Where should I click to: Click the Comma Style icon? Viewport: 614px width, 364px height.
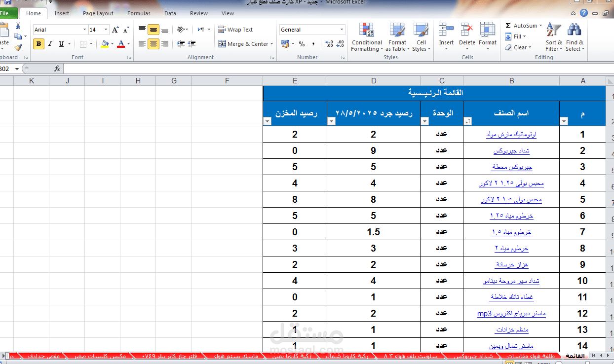[313, 44]
